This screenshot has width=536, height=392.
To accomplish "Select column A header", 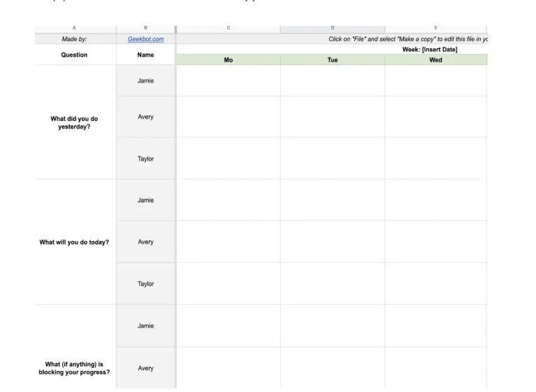I will 75,28.
